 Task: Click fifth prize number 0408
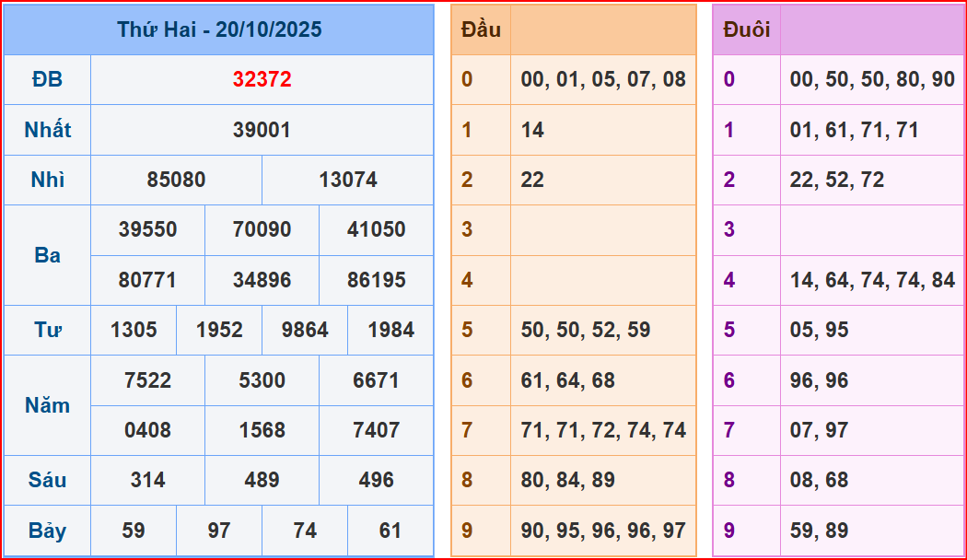(x=148, y=430)
